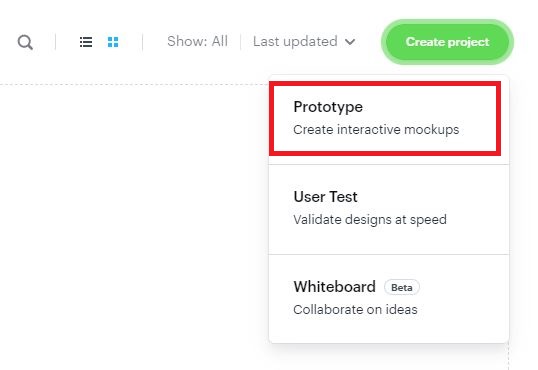Click the Whiteboard heading text

[x=335, y=287]
